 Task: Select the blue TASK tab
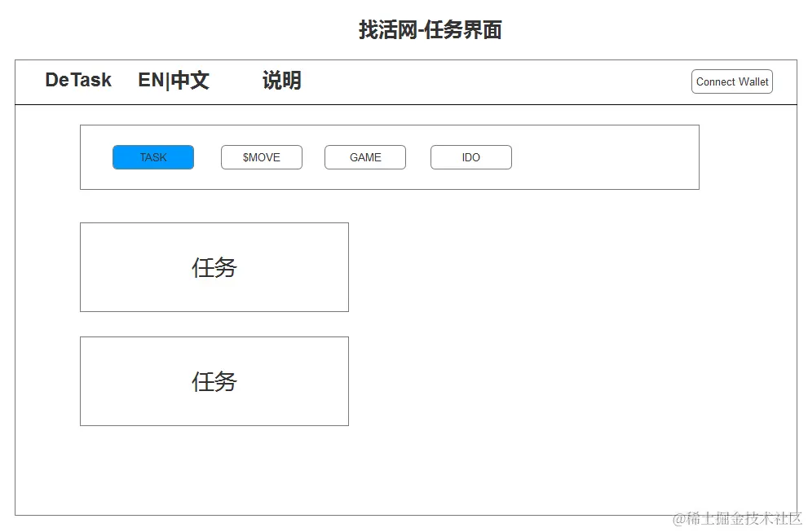(x=153, y=157)
